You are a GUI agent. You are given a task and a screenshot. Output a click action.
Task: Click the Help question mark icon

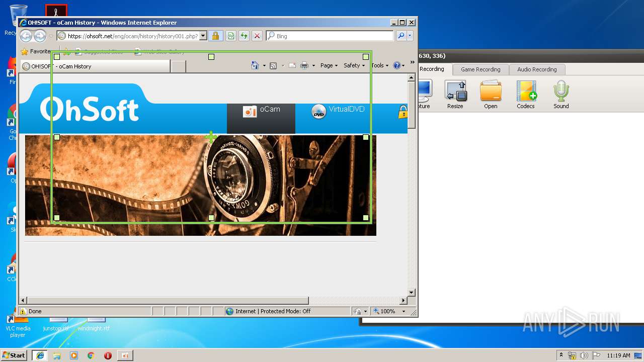tap(396, 65)
